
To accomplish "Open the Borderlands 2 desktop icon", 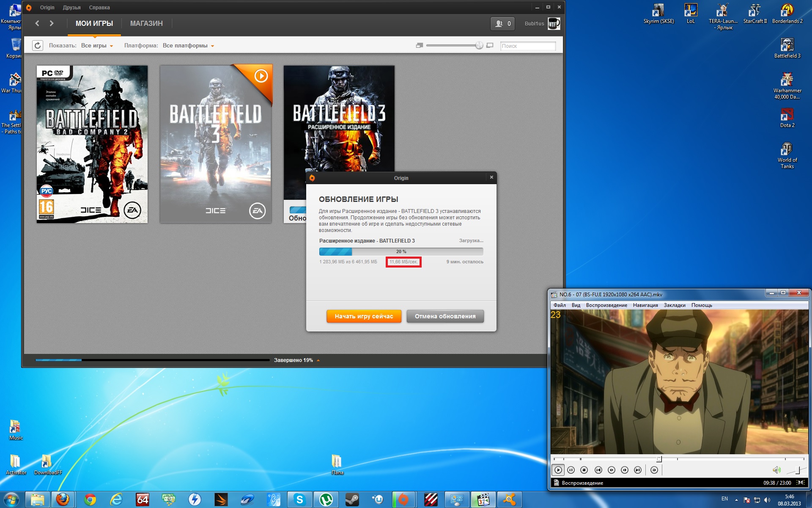I will pos(787,14).
